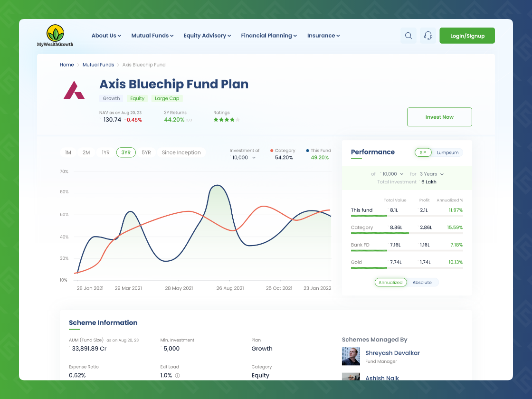
Task: Click the 10.13% Gold annualized value
Action: coord(456,262)
